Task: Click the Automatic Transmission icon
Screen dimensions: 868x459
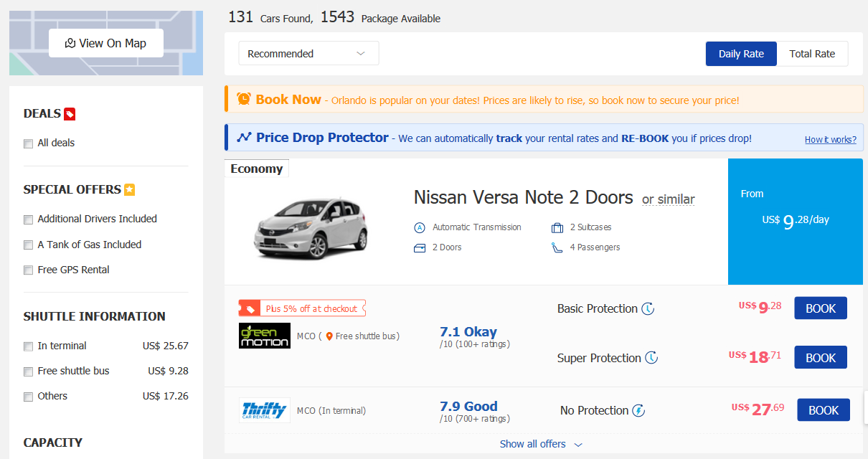Action: point(420,227)
